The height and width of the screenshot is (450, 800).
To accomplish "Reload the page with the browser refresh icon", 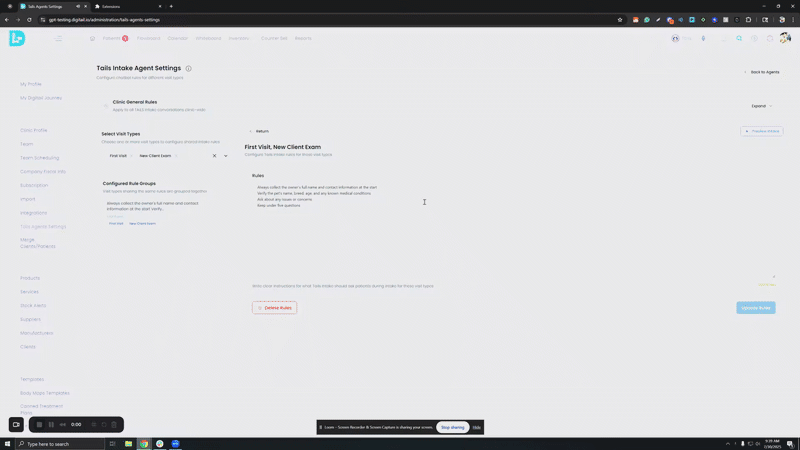I will click(x=29, y=20).
